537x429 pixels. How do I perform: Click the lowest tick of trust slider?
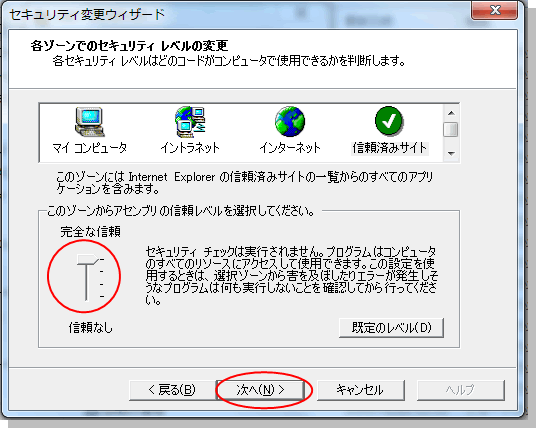(x=102, y=296)
